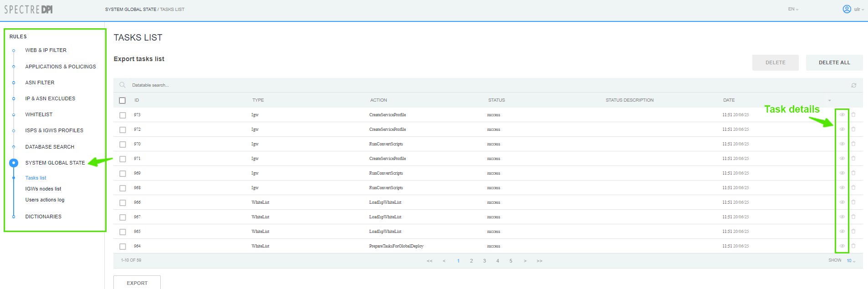
Task: Open IGWs nodes list submenu item
Action: pyautogui.click(x=43, y=189)
